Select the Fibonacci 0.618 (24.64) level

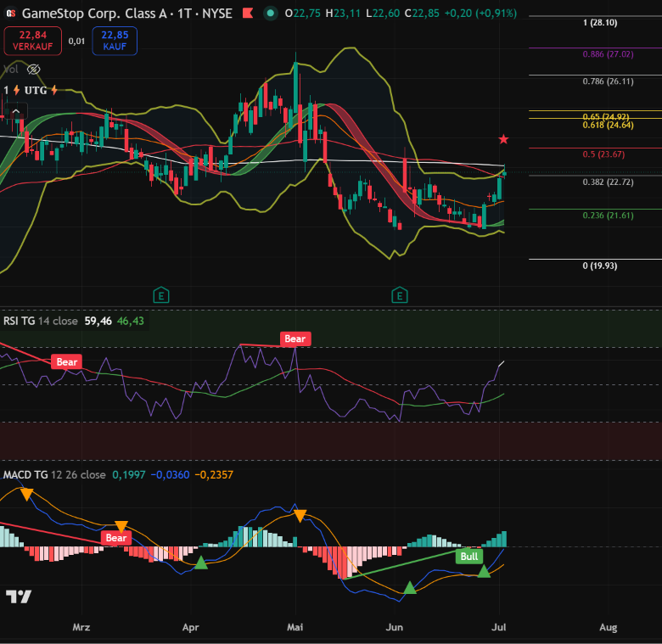point(608,126)
